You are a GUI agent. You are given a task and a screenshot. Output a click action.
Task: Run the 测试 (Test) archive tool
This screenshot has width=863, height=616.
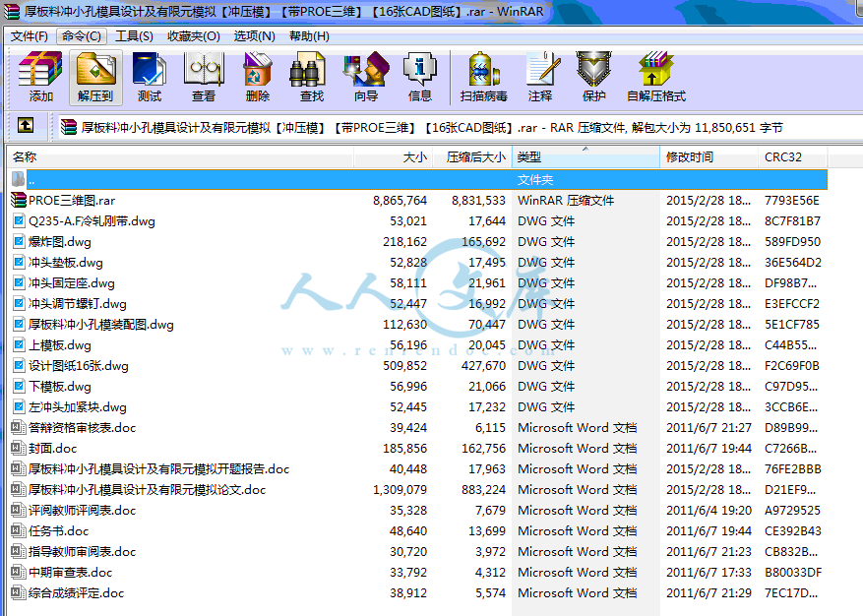150,77
